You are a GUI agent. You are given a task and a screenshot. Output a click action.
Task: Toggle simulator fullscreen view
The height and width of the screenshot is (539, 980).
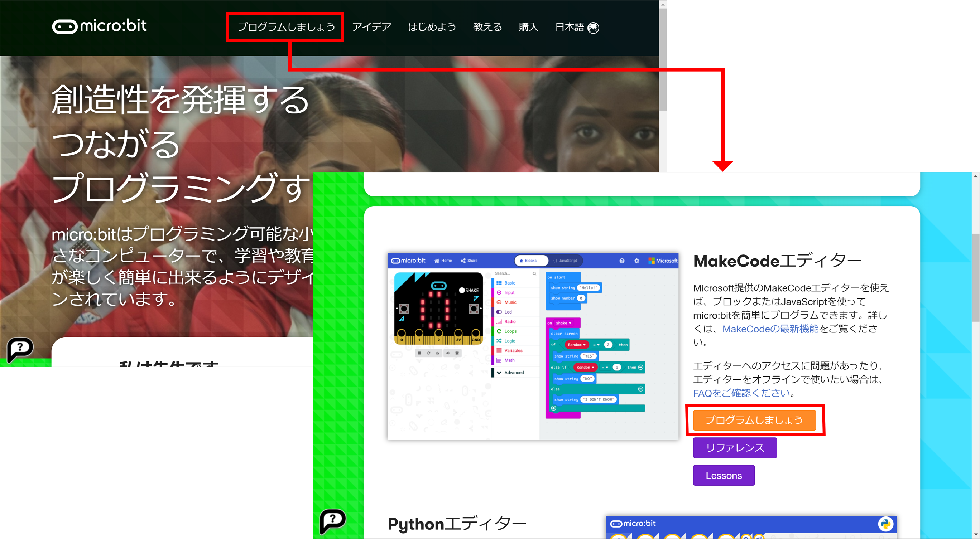[x=457, y=353]
